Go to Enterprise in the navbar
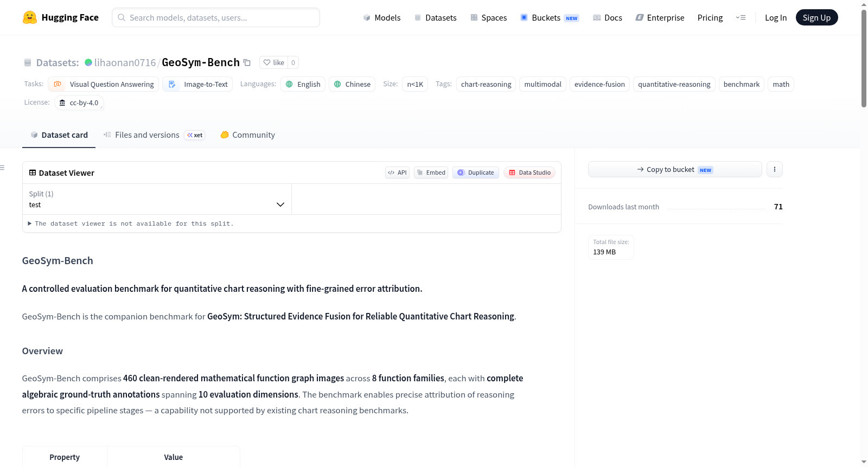This screenshot has width=868, height=467. point(660,18)
